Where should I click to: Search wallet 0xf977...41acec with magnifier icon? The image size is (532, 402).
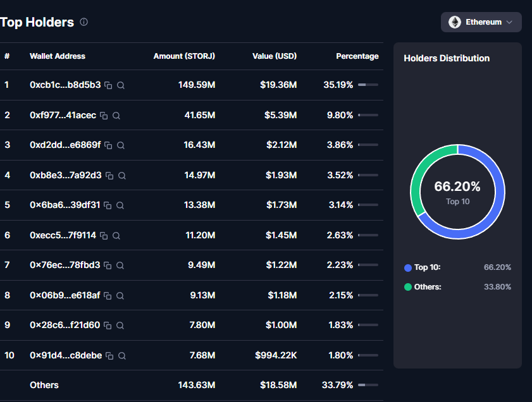(116, 116)
